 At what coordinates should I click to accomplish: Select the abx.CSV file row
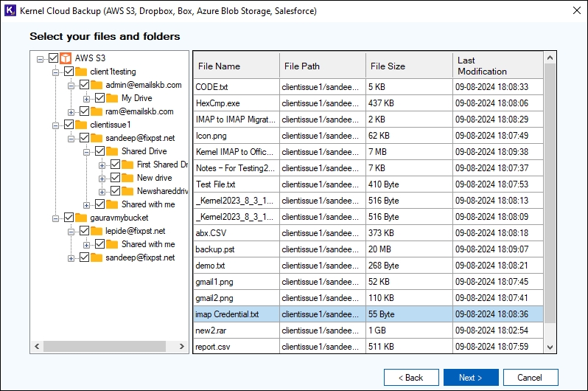pyautogui.click(x=368, y=233)
